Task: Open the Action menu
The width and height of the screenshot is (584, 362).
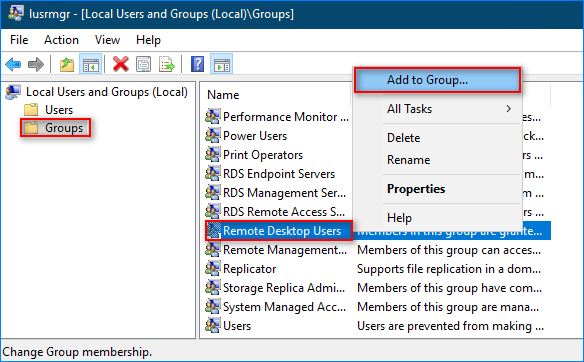Action: tap(61, 40)
